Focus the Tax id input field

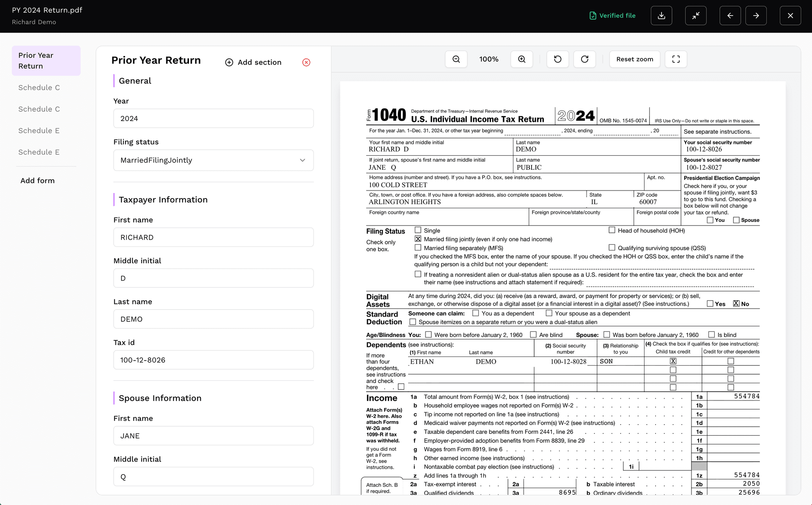click(214, 360)
